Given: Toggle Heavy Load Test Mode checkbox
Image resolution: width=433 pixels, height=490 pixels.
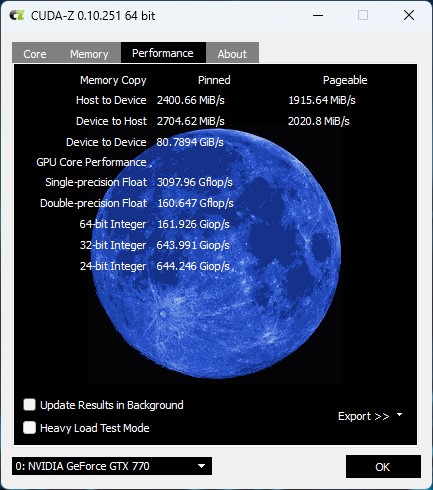Looking at the screenshot, I should tap(30, 427).
